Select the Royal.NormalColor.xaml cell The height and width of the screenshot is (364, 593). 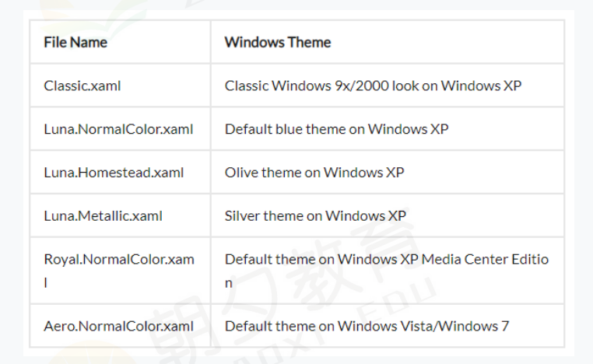pos(119,271)
